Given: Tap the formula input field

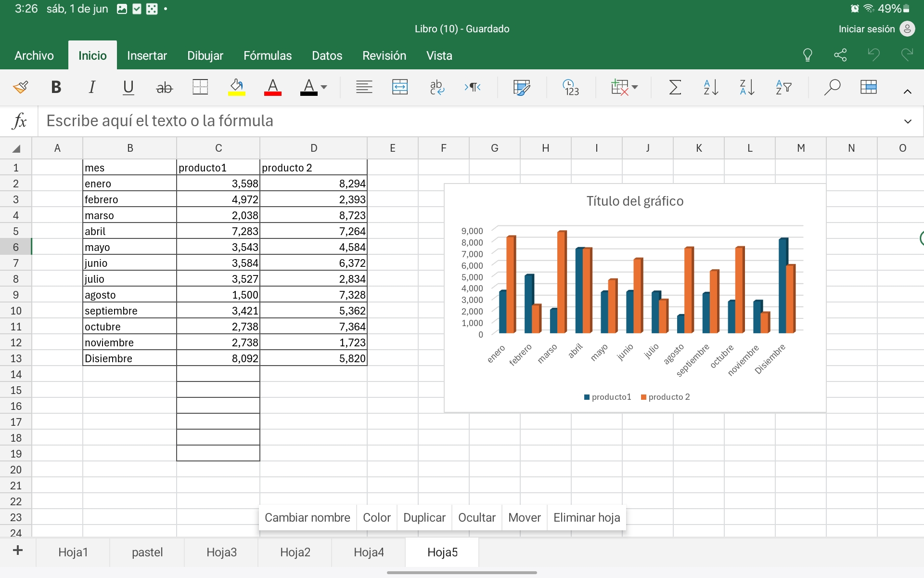Looking at the screenshot, I should [433, 121].
